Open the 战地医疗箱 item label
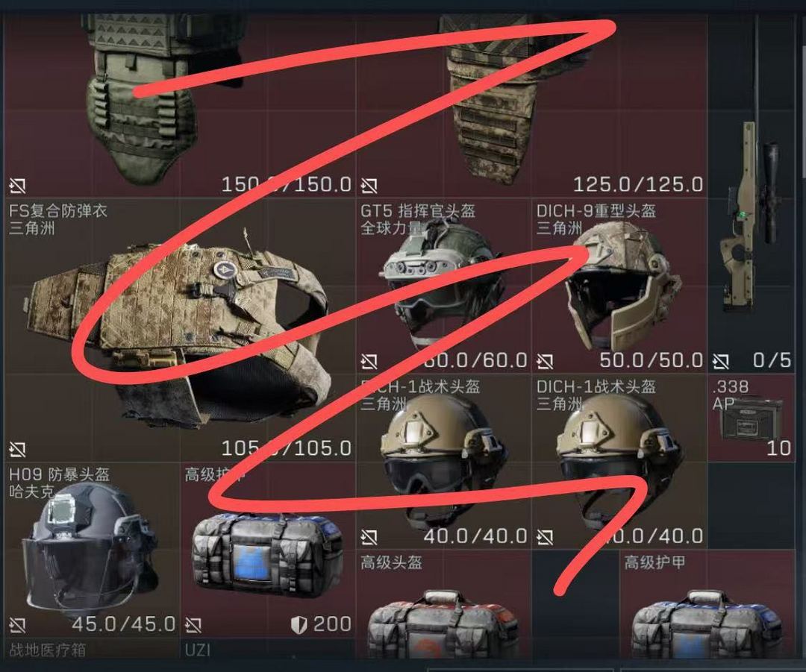This screenshot has width=806, height=672. pyautogui.click(x=47, y=650)
